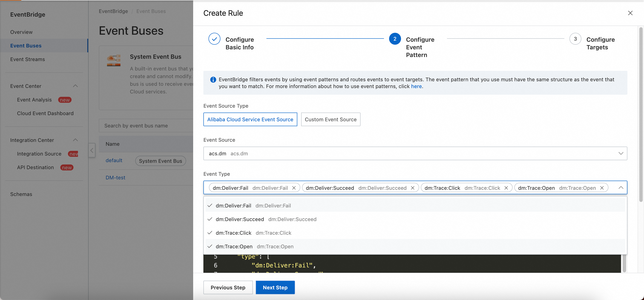Remove the dm:Deliver:Fail tag
This screenshot has height=300, width=644.
[294, 188]
